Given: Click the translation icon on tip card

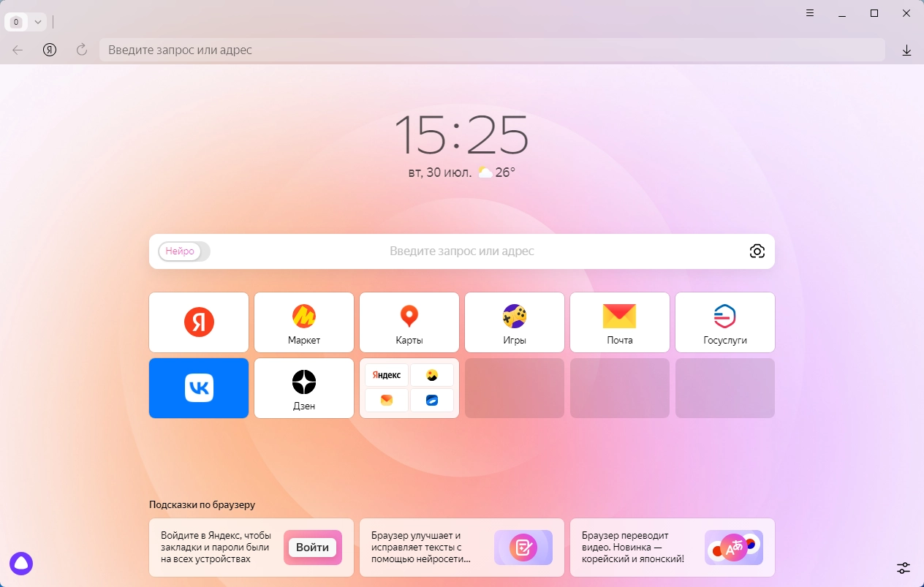Looking at the screenshot, I should tap(734, 548).
